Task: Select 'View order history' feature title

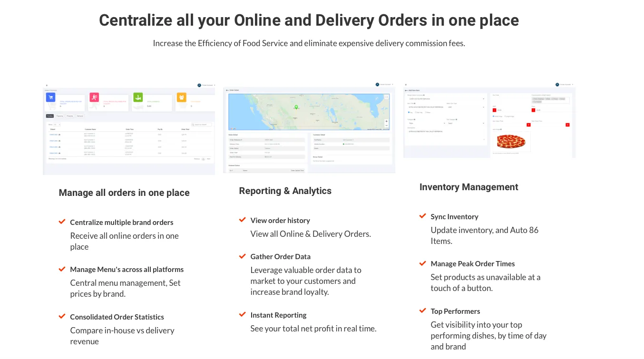Action: 280,221
